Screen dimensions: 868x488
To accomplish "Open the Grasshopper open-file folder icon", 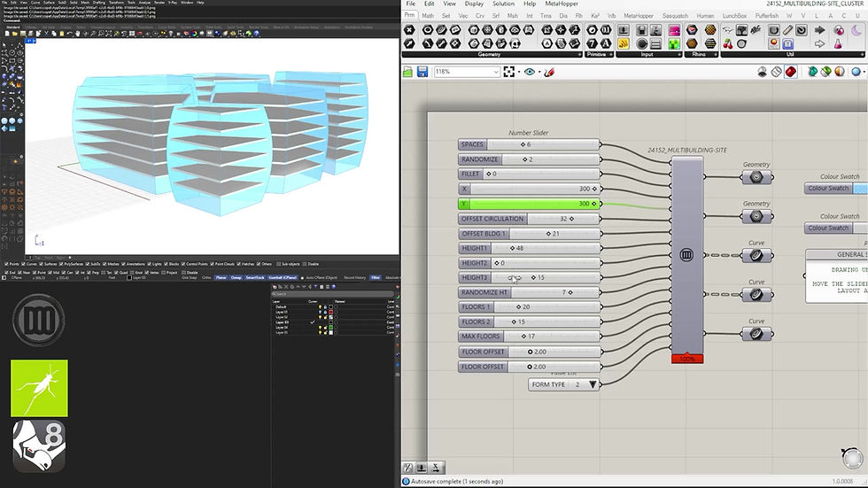I will (x=408, y=72).
